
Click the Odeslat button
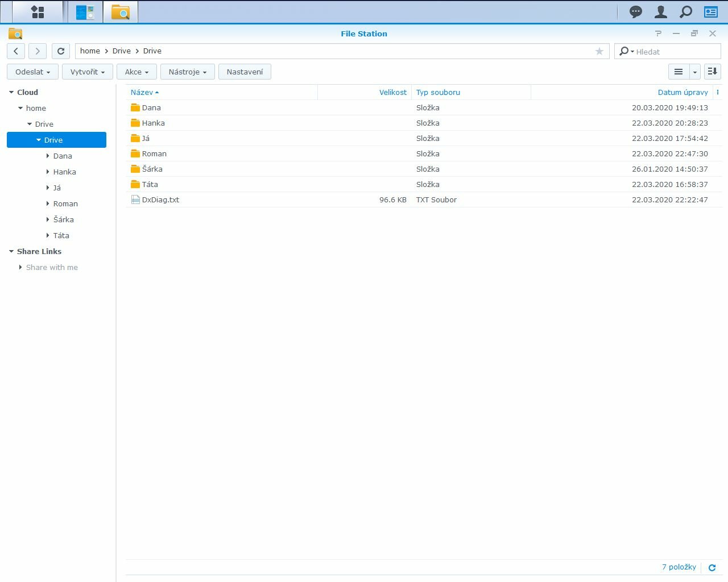tap(32, 72)
